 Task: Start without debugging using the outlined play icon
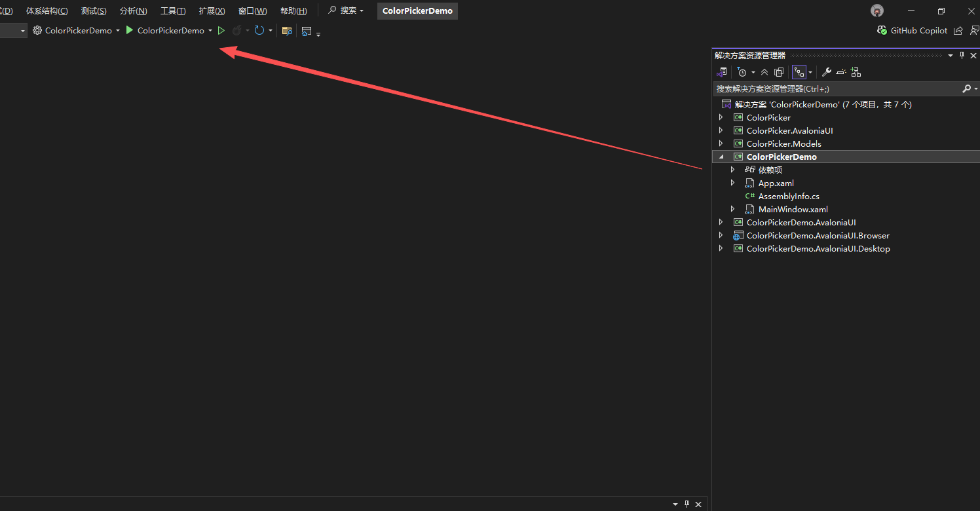(221, 30)
